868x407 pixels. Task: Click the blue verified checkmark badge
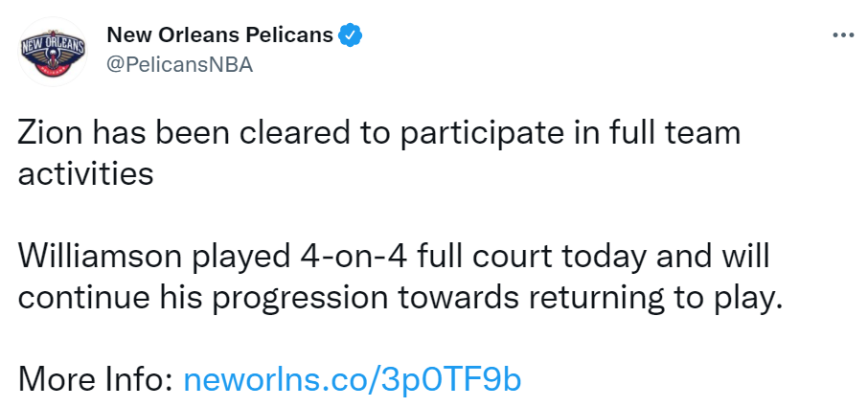[x=351, y=35]
